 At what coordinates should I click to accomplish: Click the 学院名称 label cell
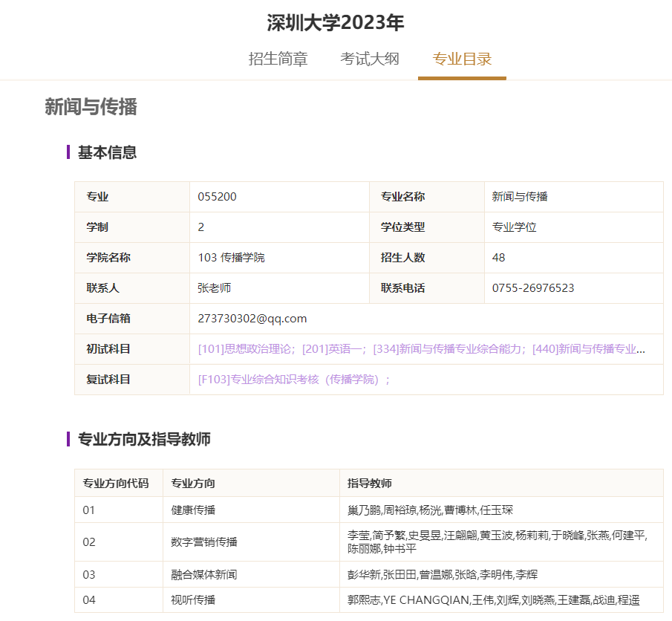point(132,258)
